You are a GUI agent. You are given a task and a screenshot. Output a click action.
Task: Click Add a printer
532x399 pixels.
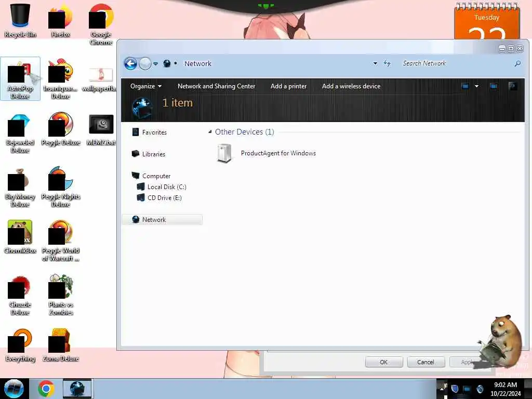[288, 86]
